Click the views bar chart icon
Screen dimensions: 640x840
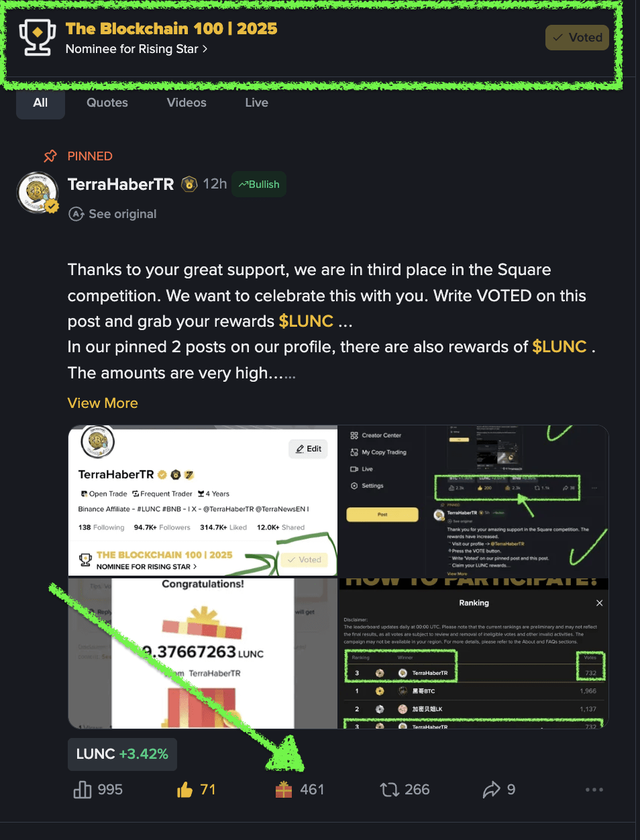click(83, 790)
